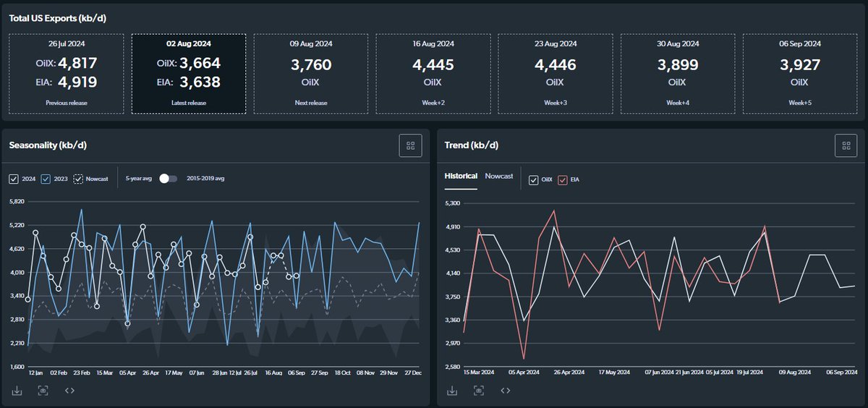The height and width of the screenshot is (408, 868).
Task: Open embed code for Seasonality chart
Action: [70, 391]
